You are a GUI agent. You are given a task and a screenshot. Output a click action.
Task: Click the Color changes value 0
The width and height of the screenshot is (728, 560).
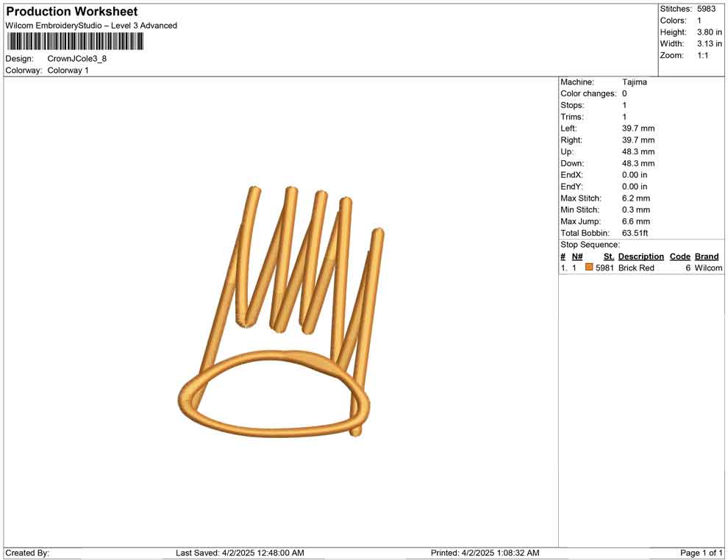624,93
